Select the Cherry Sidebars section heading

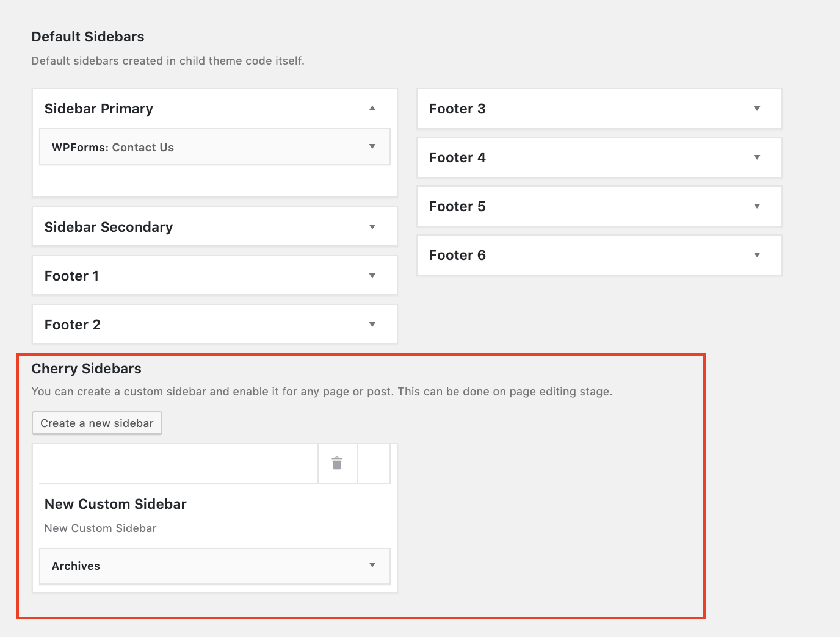tap(86, 369)
